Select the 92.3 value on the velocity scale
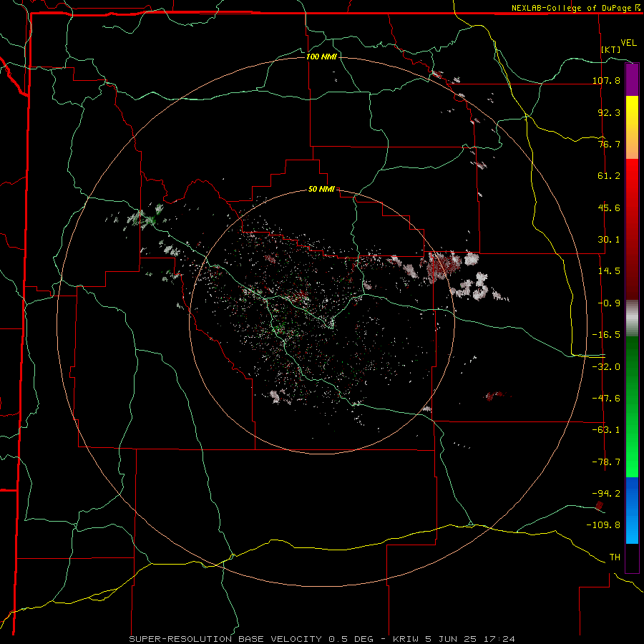Viewport: 644px width, 644px height. click(609, 112)
